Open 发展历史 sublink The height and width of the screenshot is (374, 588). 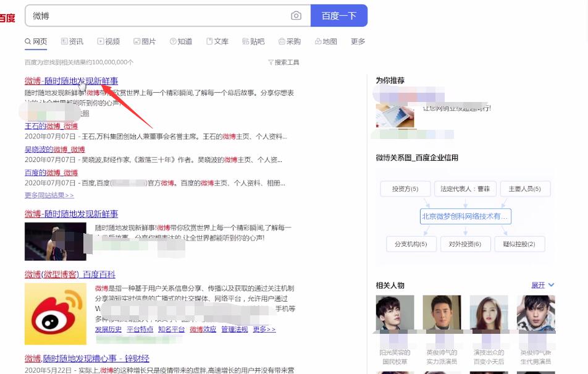point(108,329)
